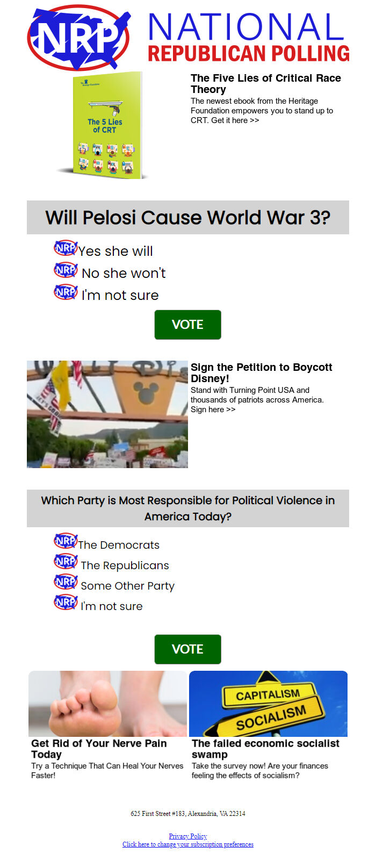
Task: Select 'Yes she will' in the Pelosi poll
Action: [115, 250]
